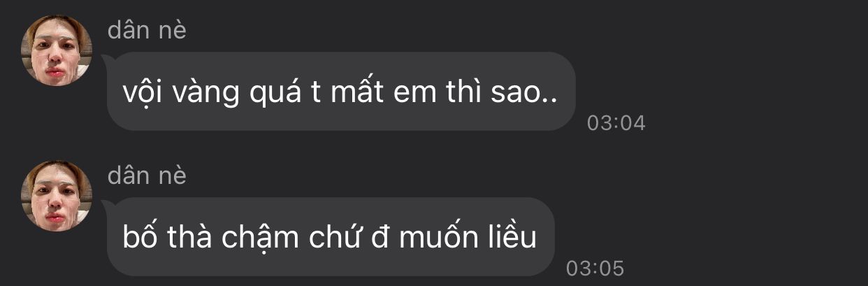Screen dimensions: 868x286
Task: Select the "vội vàng quá t mất em" bubble
Action: (341, 92)
